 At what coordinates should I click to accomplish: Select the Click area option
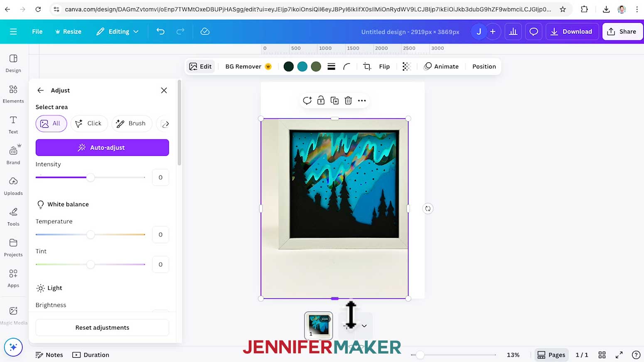89,124
